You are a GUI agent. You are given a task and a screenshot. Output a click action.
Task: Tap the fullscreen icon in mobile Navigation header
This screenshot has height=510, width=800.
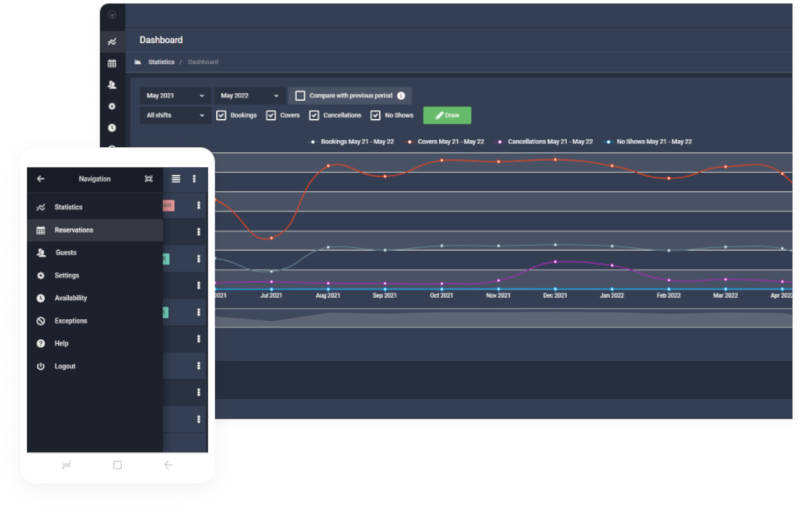(148, 179)
